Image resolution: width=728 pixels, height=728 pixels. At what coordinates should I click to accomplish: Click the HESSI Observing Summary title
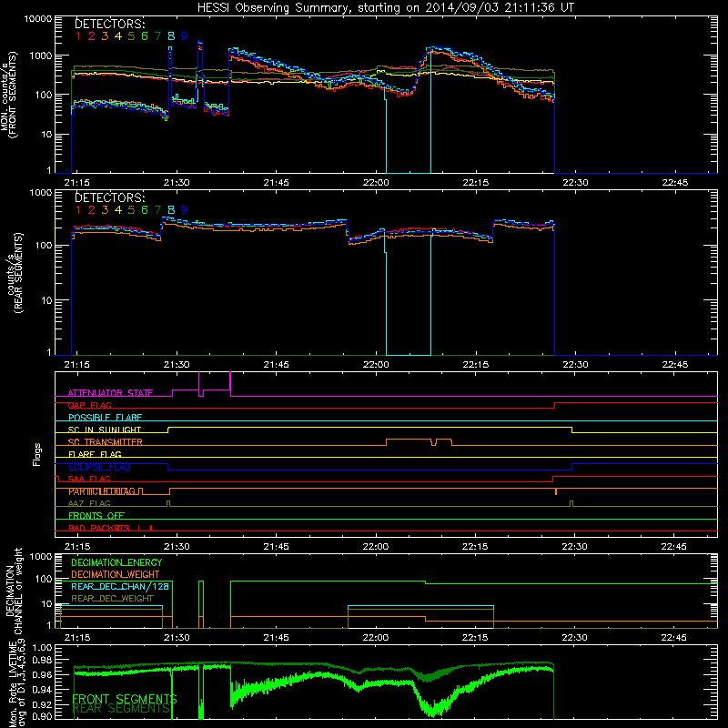coord(386,7)
